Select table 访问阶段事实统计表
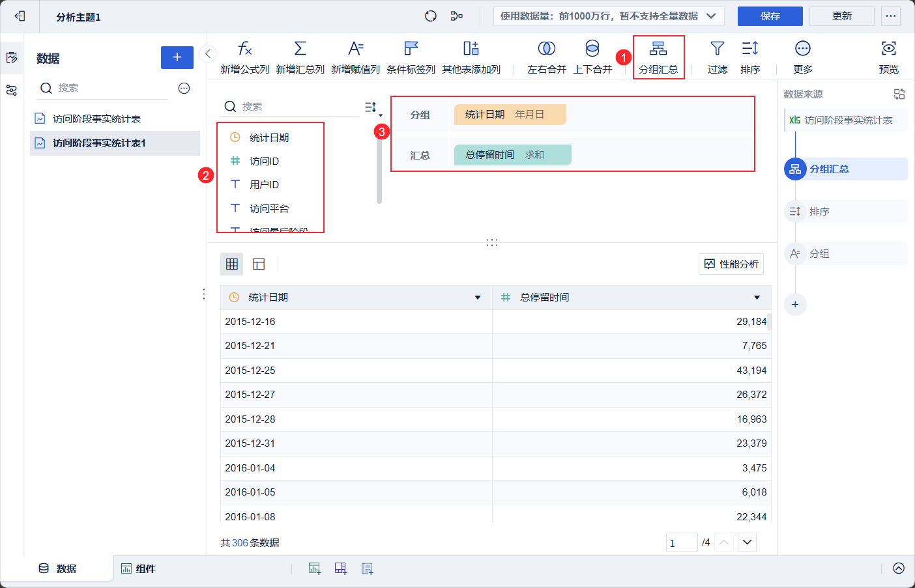This screenshot has width=915, height=588. point(115,119)
